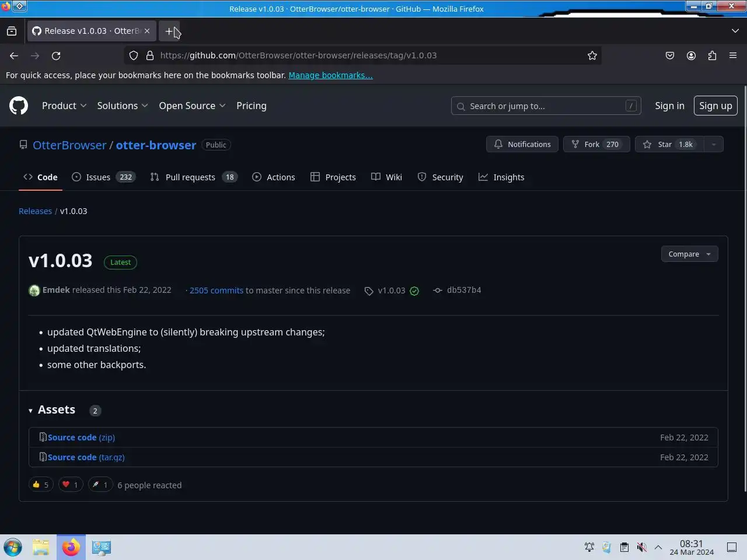Viewport: 747px width, 560px height.
Task: Bookmark this page with star icon
Action: (592, 55)
